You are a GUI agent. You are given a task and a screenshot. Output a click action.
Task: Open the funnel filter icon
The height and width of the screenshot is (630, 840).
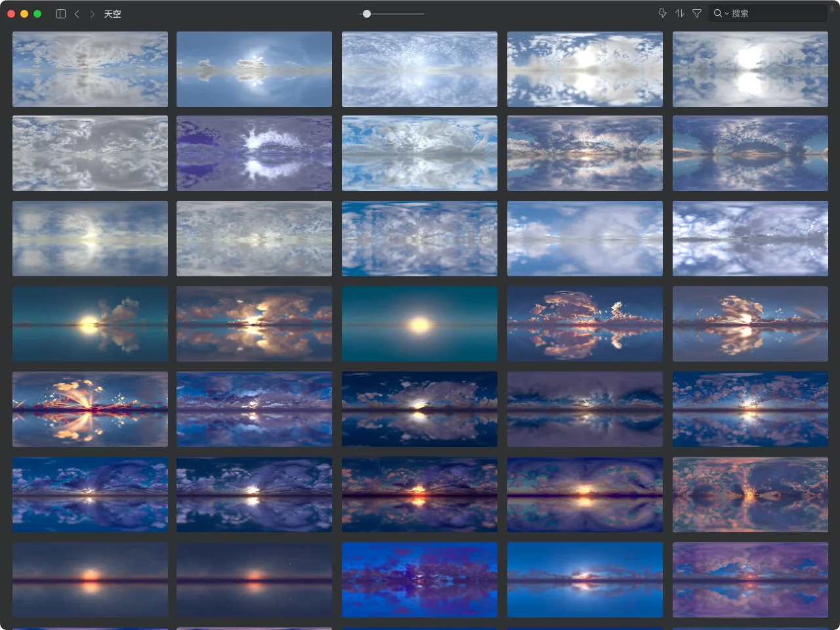click(697, 13)
